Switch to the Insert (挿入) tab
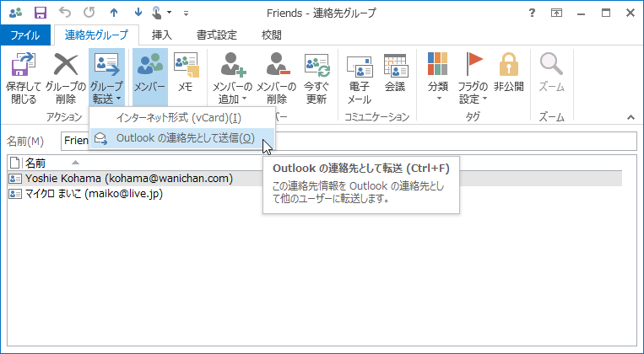This screenshot has height=354, width=644. click(x=162, y=35)
